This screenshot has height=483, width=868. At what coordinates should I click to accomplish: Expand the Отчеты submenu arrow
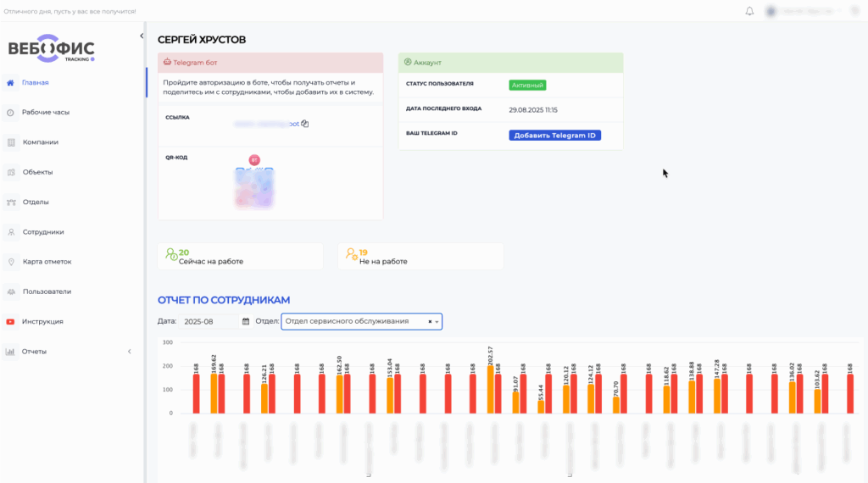pos(130,352)
